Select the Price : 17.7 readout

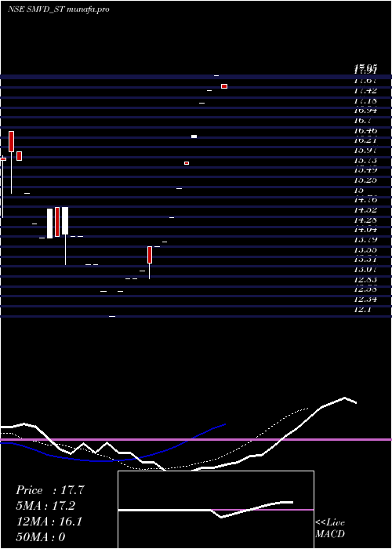[50, 490]
